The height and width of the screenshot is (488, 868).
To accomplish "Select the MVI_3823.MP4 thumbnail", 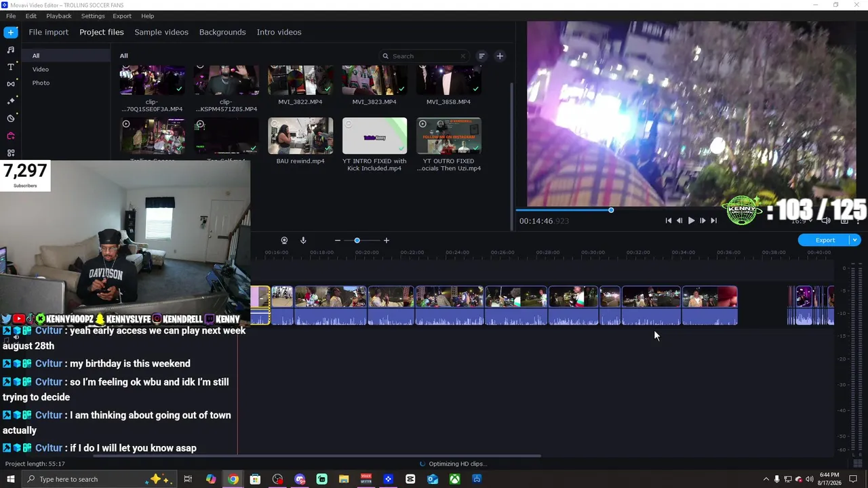I will point(374,81).
